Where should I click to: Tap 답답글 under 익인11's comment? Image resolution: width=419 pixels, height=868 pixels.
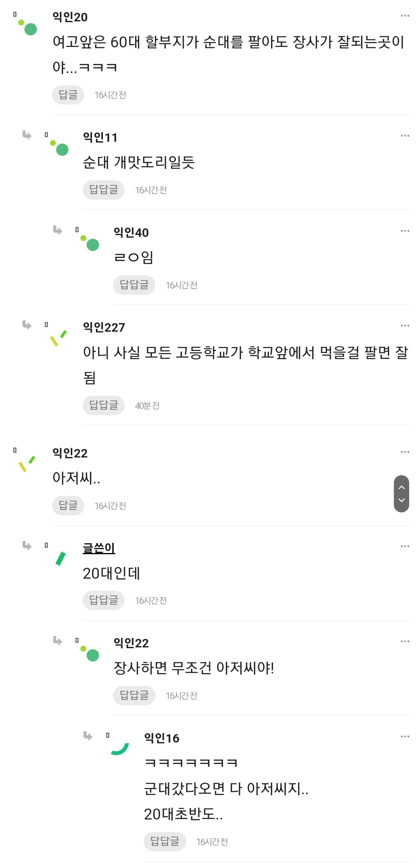[103, 190]
